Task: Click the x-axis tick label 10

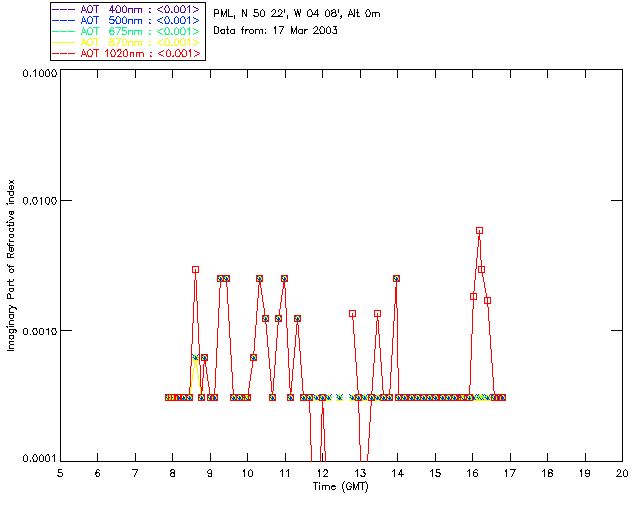Action: click(x=247, y=473)
